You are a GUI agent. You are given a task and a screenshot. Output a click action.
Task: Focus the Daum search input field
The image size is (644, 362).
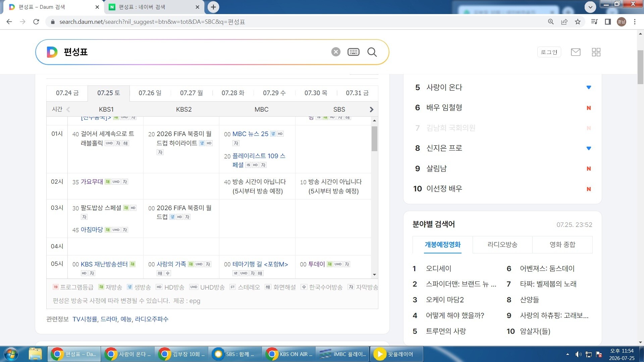(x=195, y=52)
